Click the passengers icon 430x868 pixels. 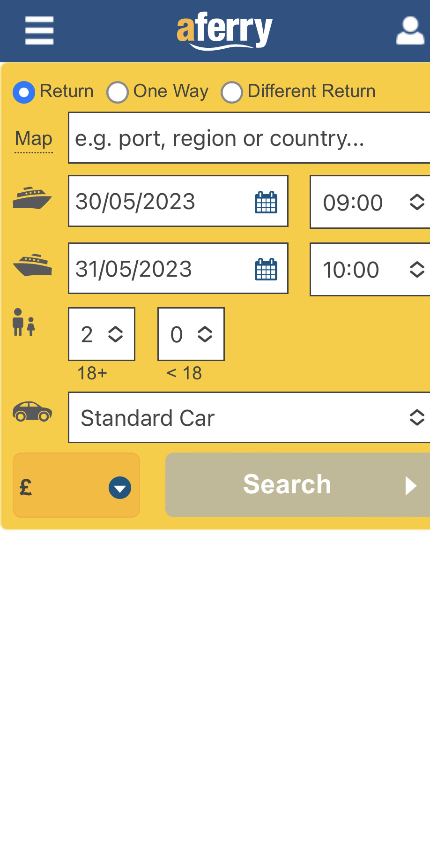(x=24, y=322)
